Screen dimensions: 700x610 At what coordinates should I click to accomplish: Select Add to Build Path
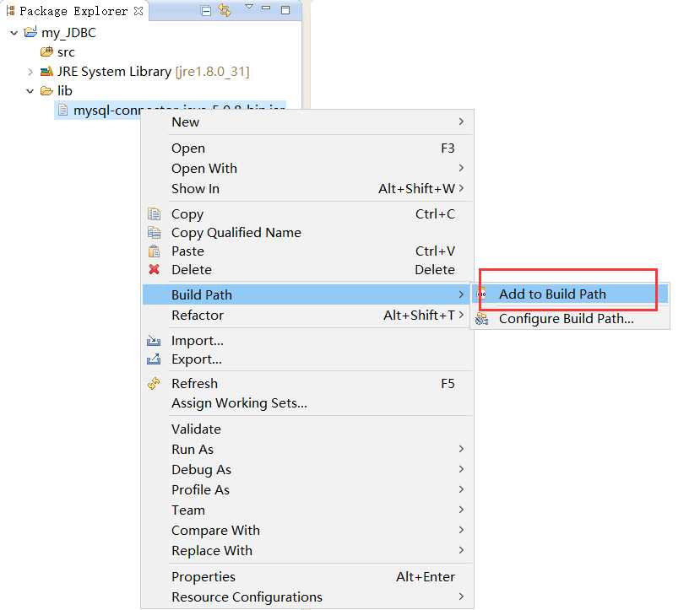click(570, 294)
